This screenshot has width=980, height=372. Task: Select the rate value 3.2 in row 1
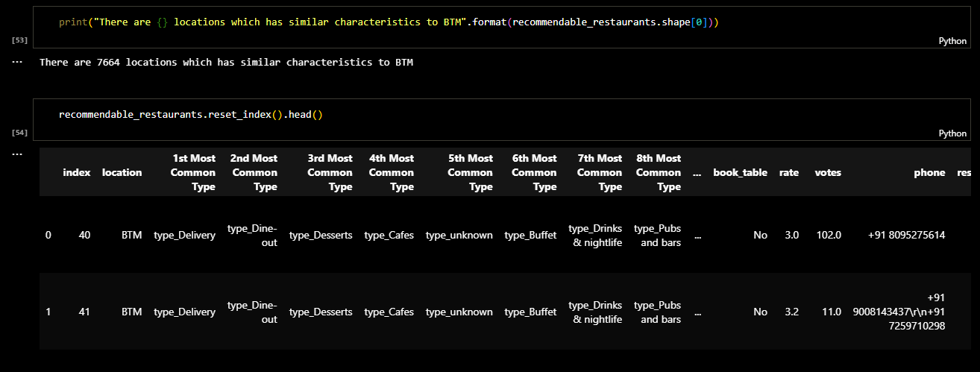tap(791, 312)
